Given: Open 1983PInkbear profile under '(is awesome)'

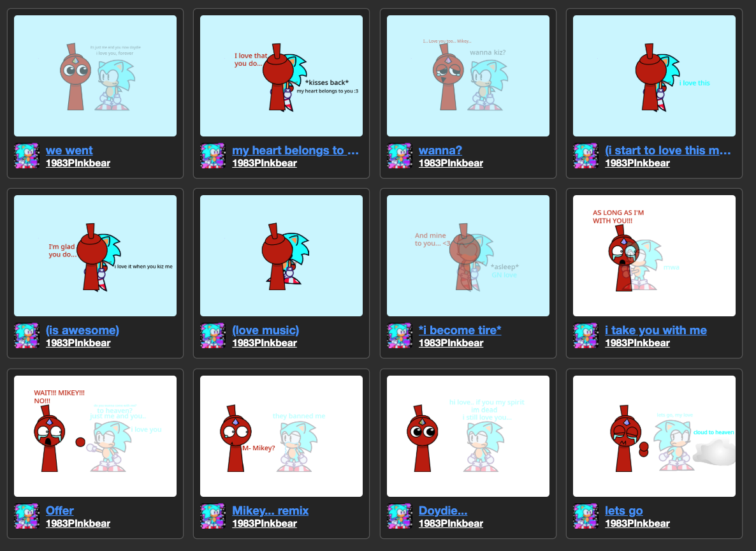Looking at the screenshot, I should pyautogui.click(x=78, y=343).
